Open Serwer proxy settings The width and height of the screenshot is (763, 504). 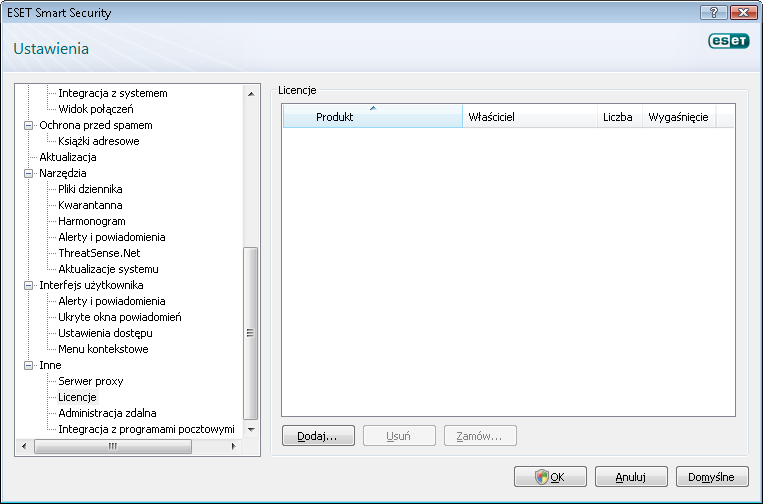91,381
